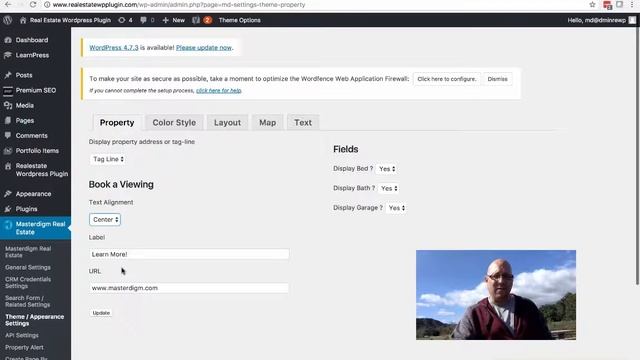Click the Premium SEO icon in sidebar
The image size is (640, 360).
click(x=8, y=90)
